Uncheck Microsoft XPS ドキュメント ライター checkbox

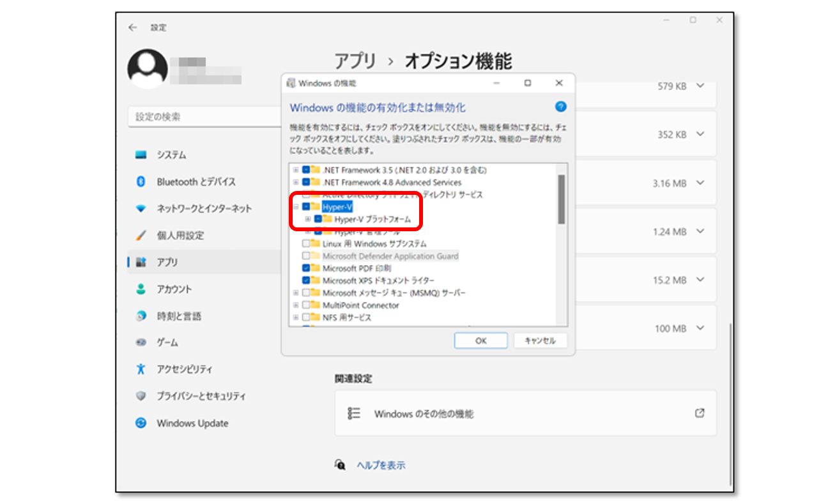pos(306,280)
